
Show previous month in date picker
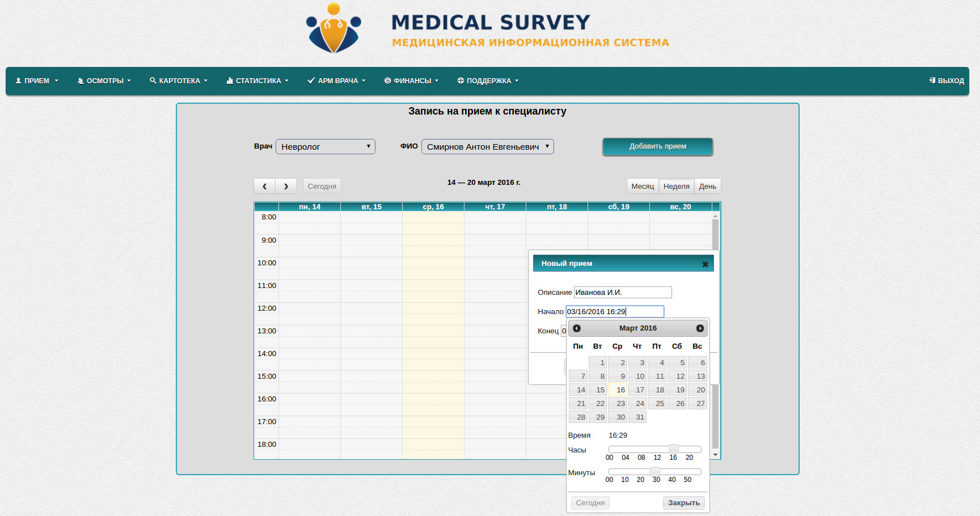(x=577, y=328)
